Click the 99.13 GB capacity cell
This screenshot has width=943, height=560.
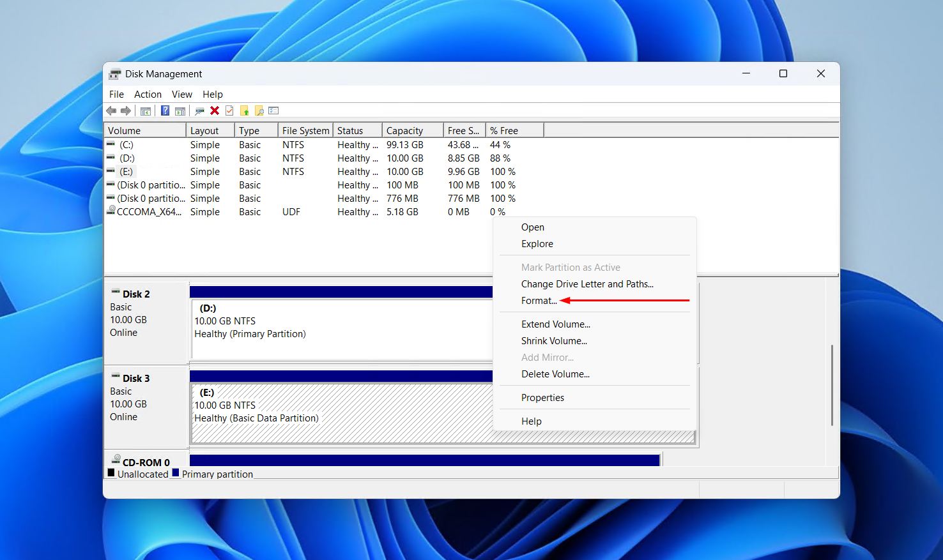pyautogui.click(x=405, y=145)
